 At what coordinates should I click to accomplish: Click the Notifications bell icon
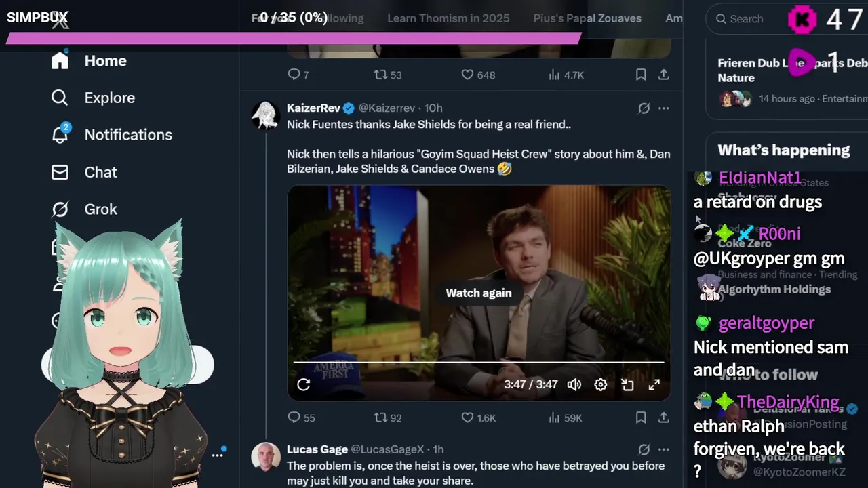coord(60,135)
